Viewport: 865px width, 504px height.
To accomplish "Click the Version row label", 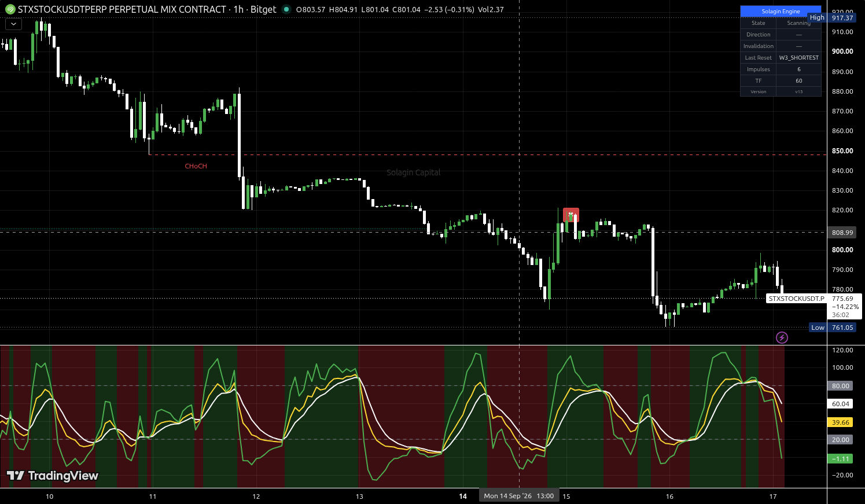I will click(758, 91).
